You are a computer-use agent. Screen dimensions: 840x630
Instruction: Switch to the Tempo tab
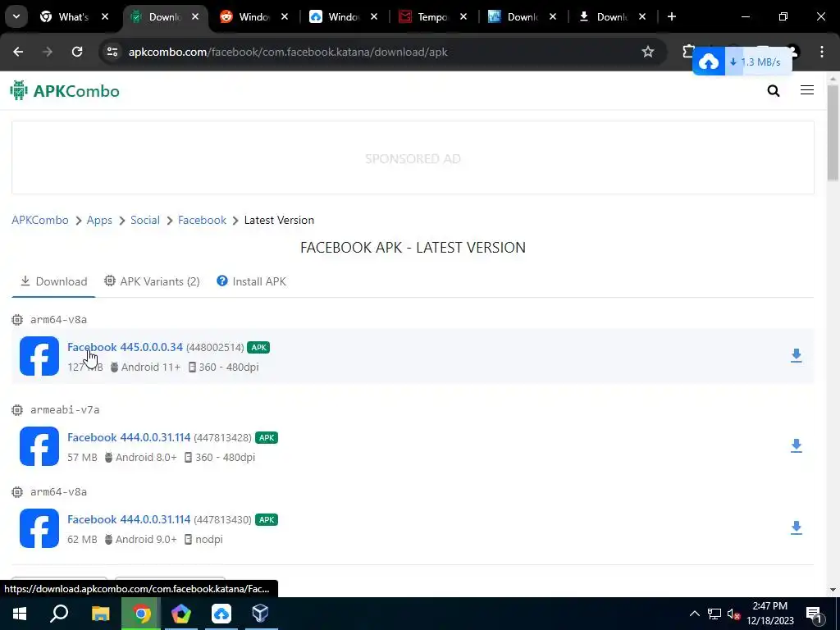point(431,16)
